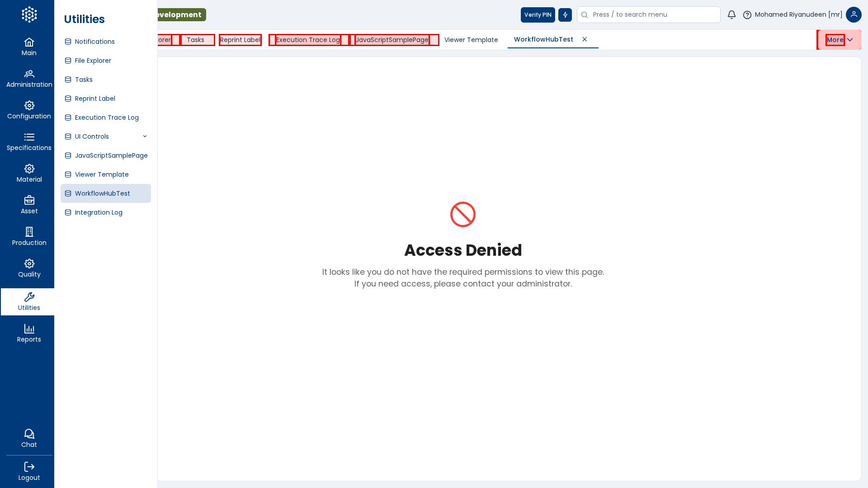This screenshot has height=488, width=868.
Task: Switch to the Viewer Template tab
Action: (x=471, y=40)
